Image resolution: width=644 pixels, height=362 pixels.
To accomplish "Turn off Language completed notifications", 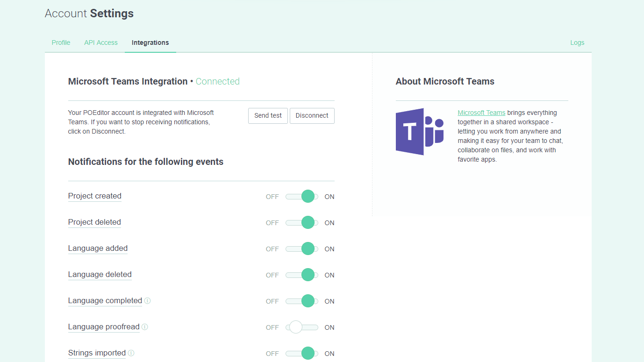I will (302, 301).
